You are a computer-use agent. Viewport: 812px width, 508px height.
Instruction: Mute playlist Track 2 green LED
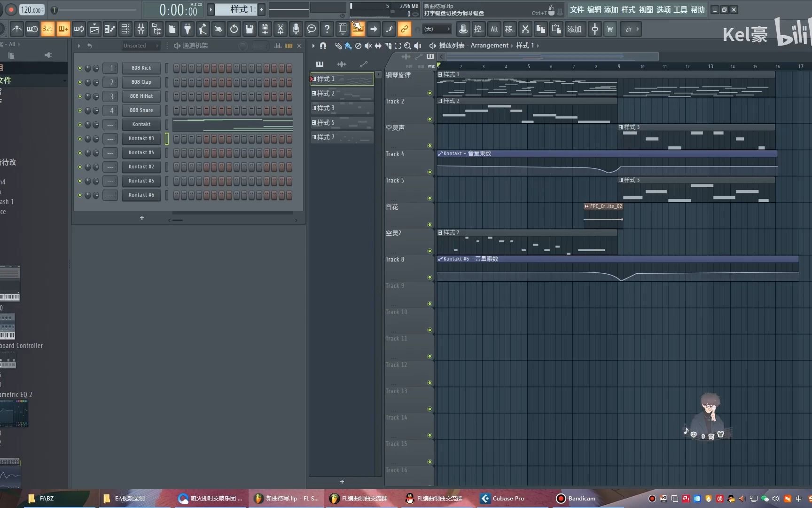pos(429,119)
